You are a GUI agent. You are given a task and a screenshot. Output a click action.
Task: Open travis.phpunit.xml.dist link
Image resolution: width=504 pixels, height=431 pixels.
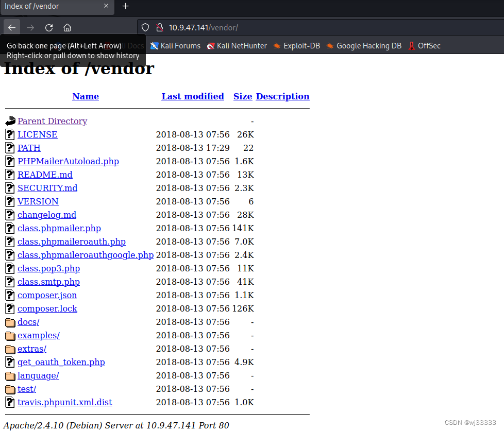[x=65, y=402]
